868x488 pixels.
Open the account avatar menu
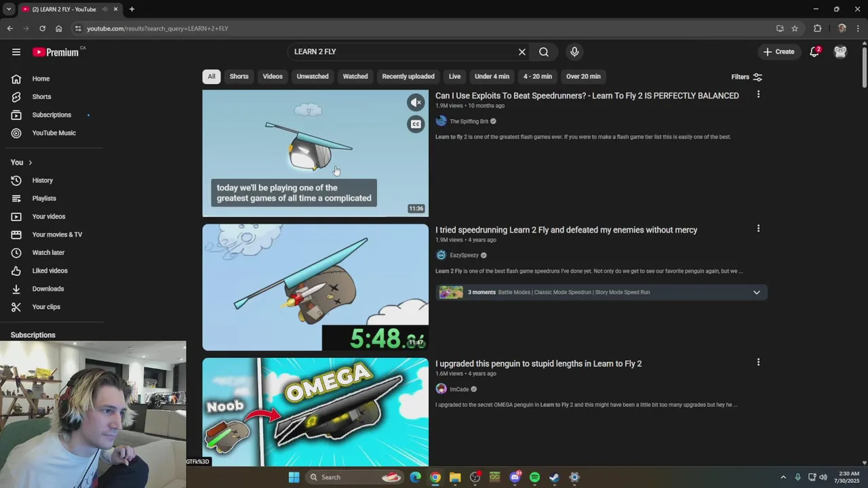(840, 52)
